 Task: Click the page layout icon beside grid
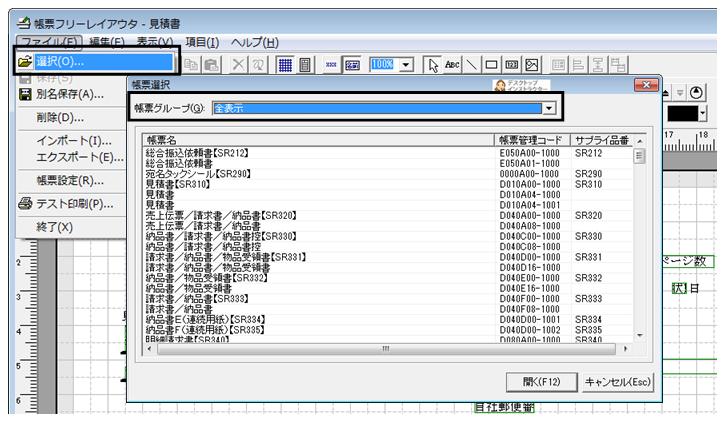305,65
